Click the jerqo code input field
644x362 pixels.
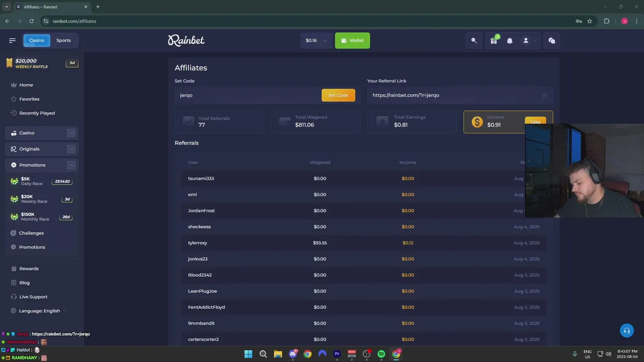coord(248,95)
